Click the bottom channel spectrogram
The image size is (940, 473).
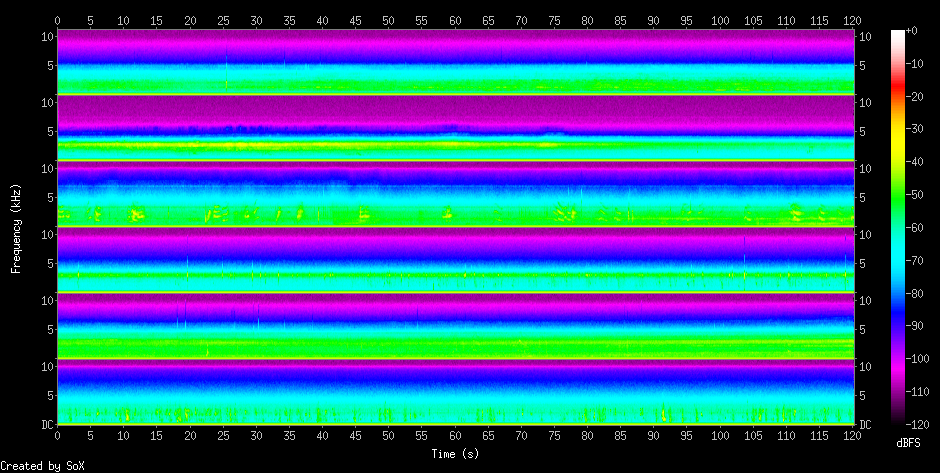pos(455,391)
